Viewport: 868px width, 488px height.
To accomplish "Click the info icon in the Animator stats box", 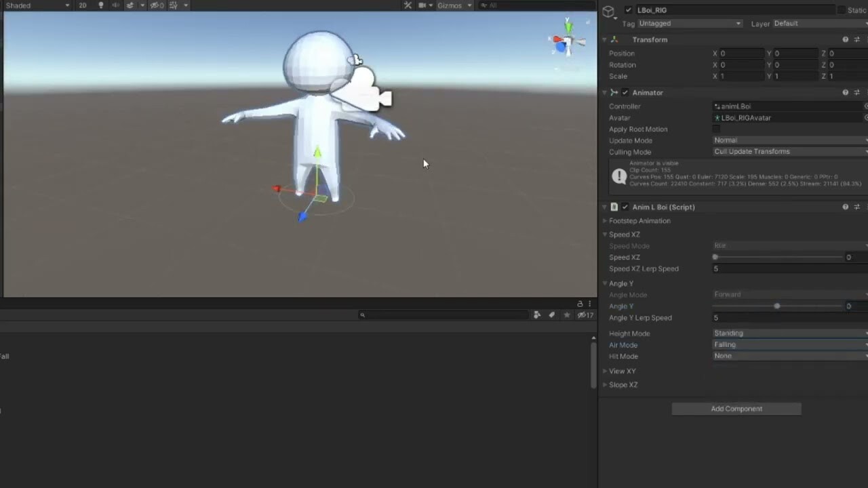I will (x=619, y=176).
